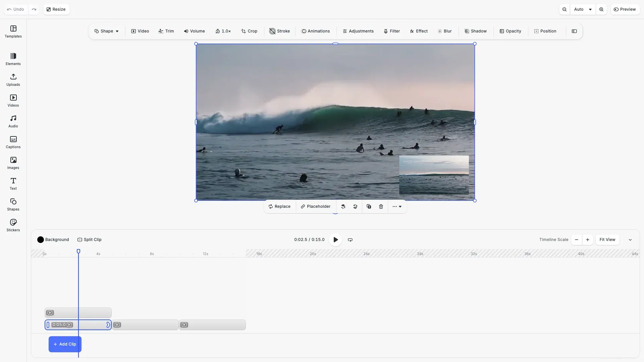Duplicate the clip using the copy icon

(369, 206)
